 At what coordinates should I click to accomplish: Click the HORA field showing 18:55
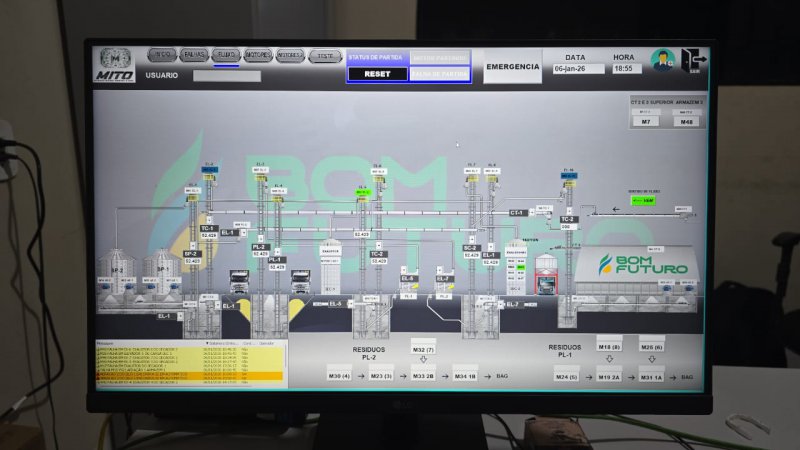[x=626, y=68]
